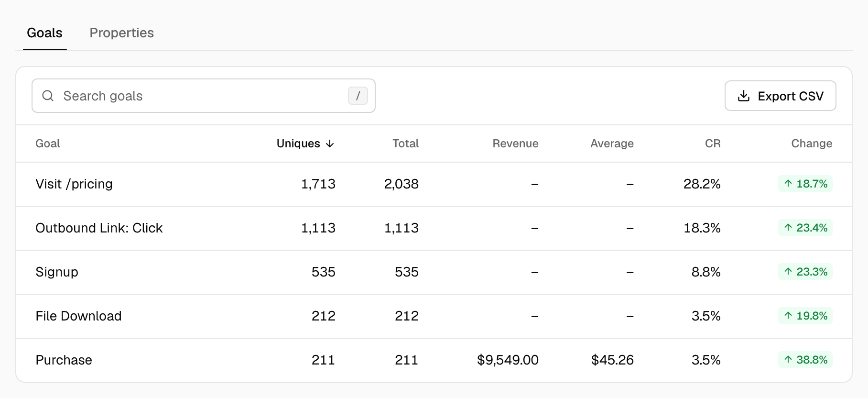Click the 19.8% change badge

point(805,316)
